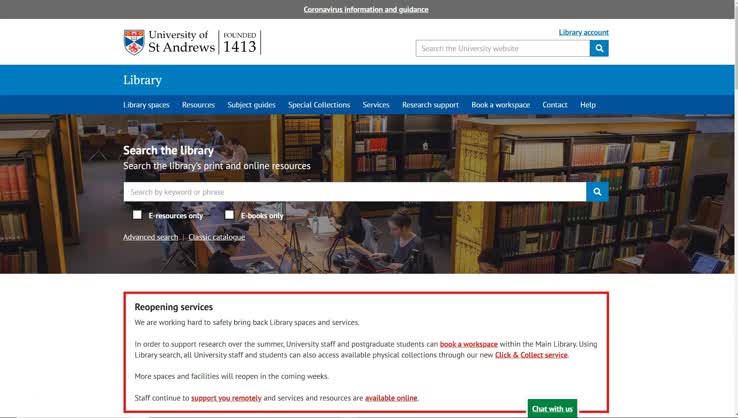Click the University of St Andrews crest logo
This screenshot has height=418, width=738.
click(134, 42)
